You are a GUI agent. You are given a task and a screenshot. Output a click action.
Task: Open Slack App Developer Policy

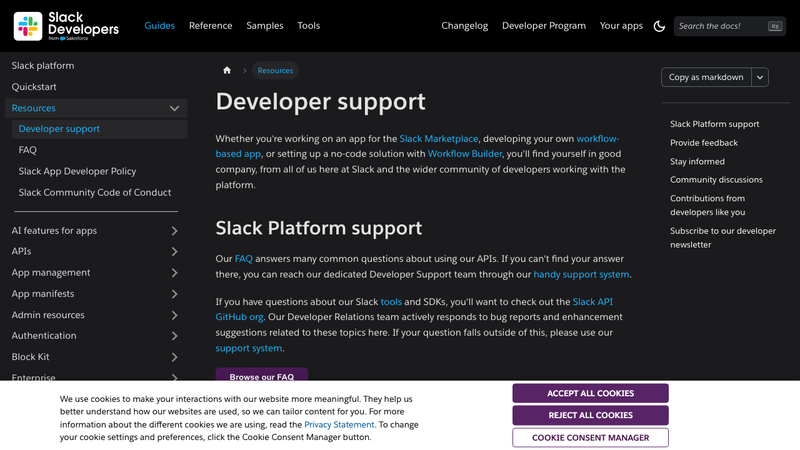(77, 171)
